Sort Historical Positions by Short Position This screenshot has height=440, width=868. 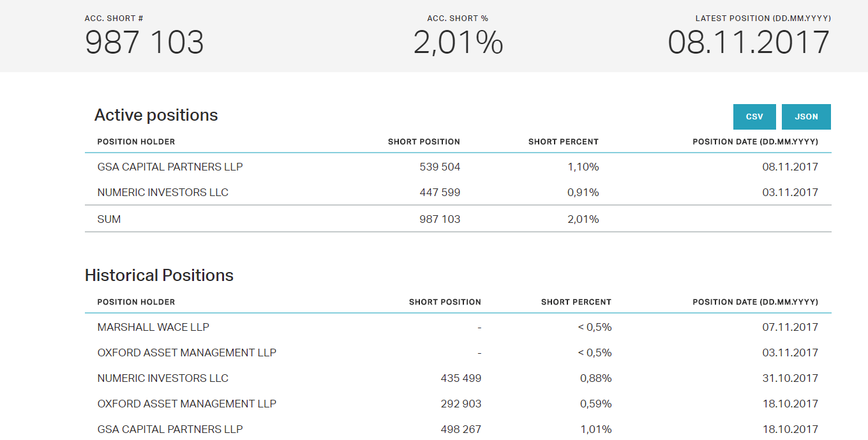click(445, 302)
